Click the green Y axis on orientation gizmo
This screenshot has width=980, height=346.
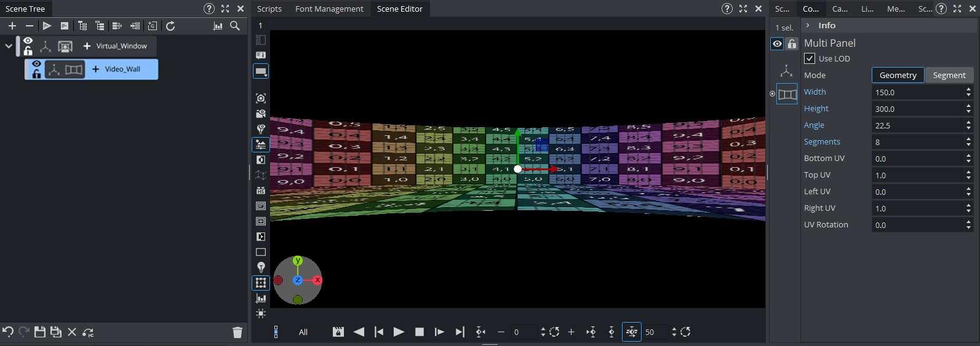tap(298, 261)
